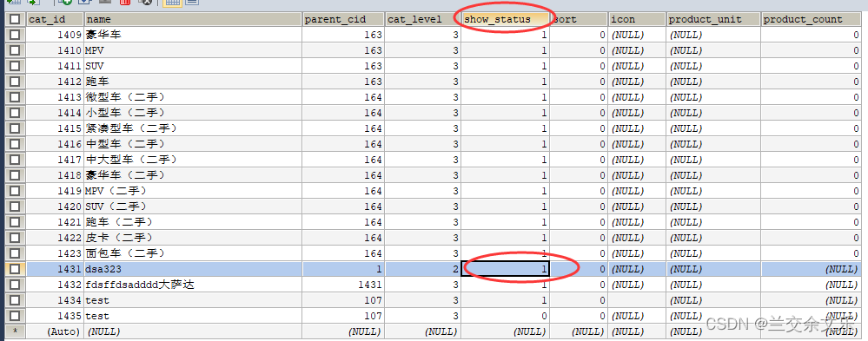Check the row checkbox for cat_id 1409
Image resolution: width=868 pixels, height=341 pixels.
pos(15,34)
